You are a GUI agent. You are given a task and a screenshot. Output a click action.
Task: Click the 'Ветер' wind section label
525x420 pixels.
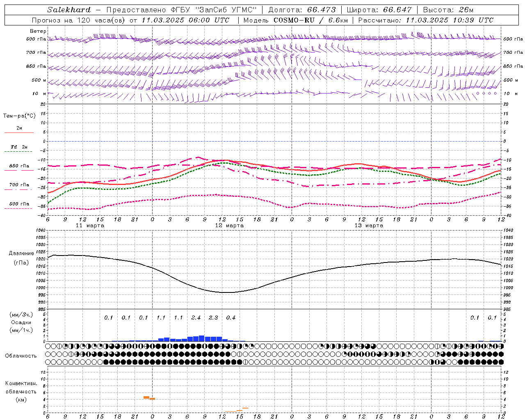click(x=38, y=31)
